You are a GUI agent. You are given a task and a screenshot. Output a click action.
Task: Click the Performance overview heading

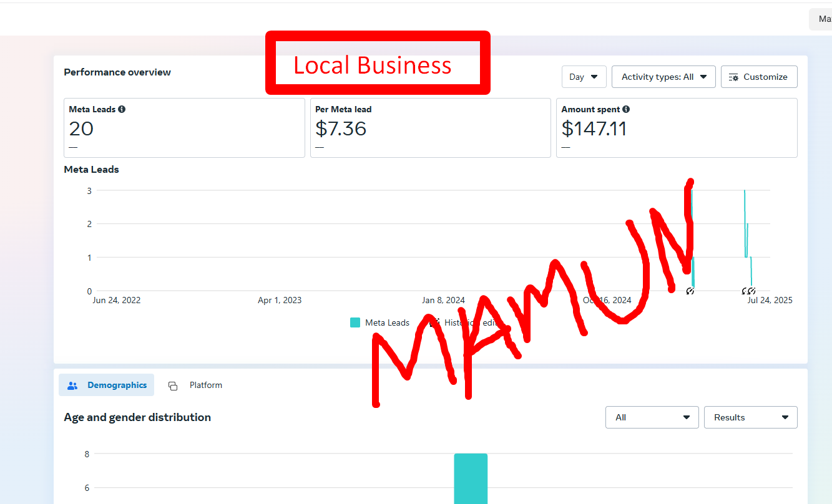tap(117, 72)
